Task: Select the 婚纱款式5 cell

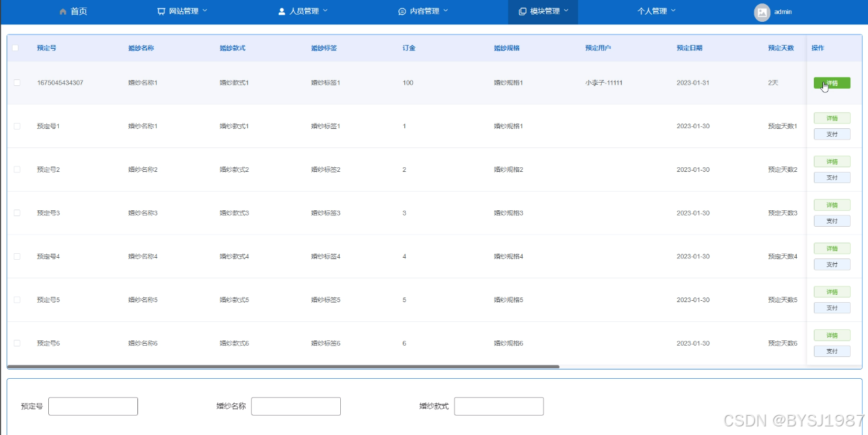Action: (x=234, y=299)
